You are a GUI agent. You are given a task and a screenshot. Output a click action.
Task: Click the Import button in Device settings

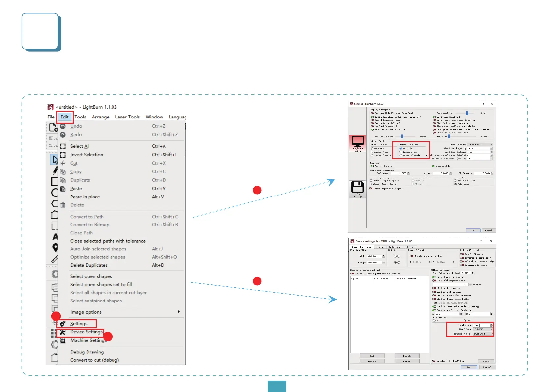pyautogui.click(x=372, y=361)
